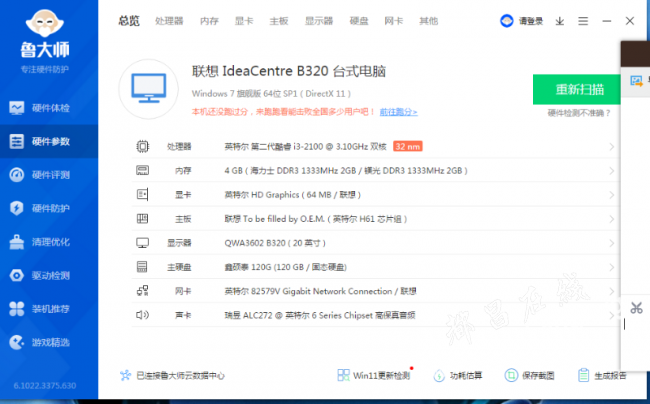Open Win11更新检测 tool

(x=374, y=375)
